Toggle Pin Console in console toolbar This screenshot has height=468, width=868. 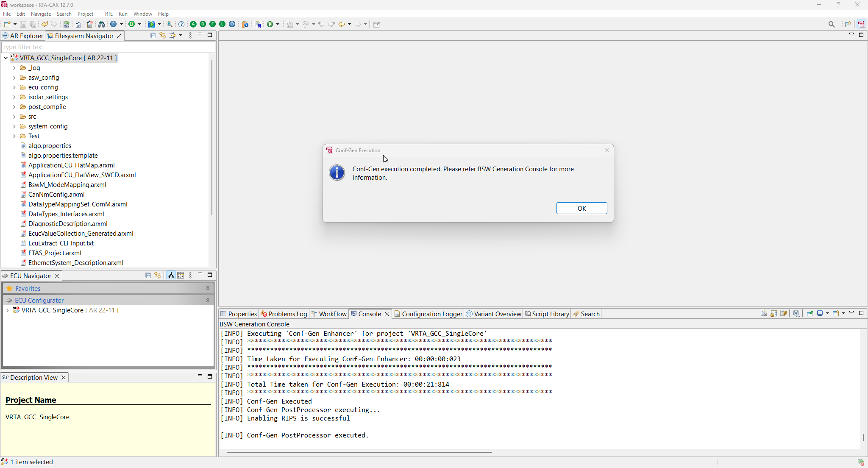810,314
